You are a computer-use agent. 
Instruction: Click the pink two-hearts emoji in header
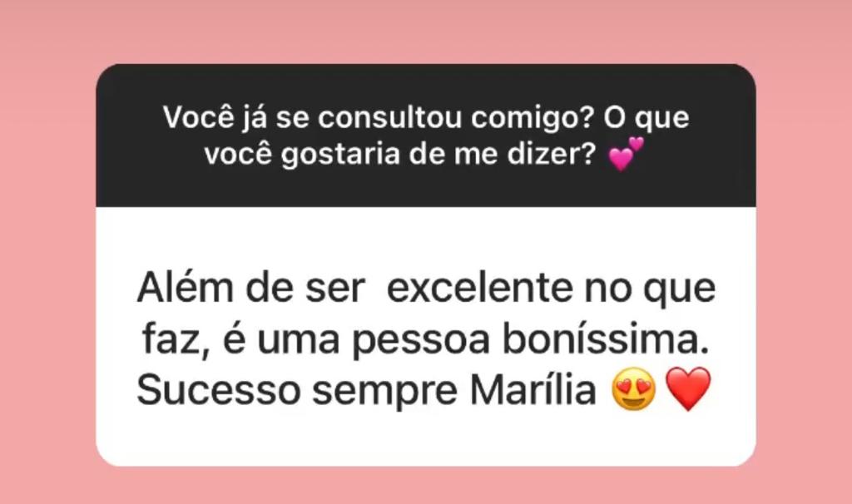[x=626, y=154]
